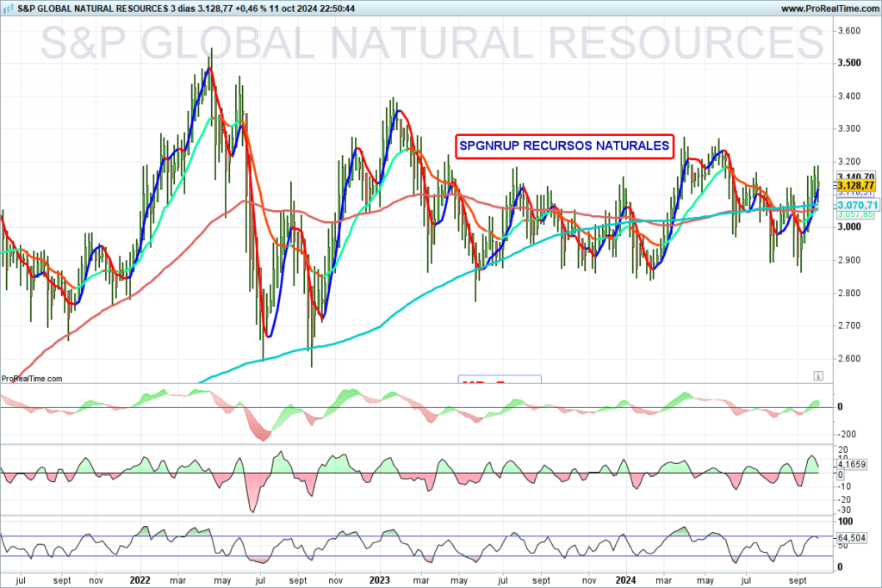Click the yellow 3.128,77 current price label
The height and width of the screenshot is (588, 882).
click(x=855, y=185)
